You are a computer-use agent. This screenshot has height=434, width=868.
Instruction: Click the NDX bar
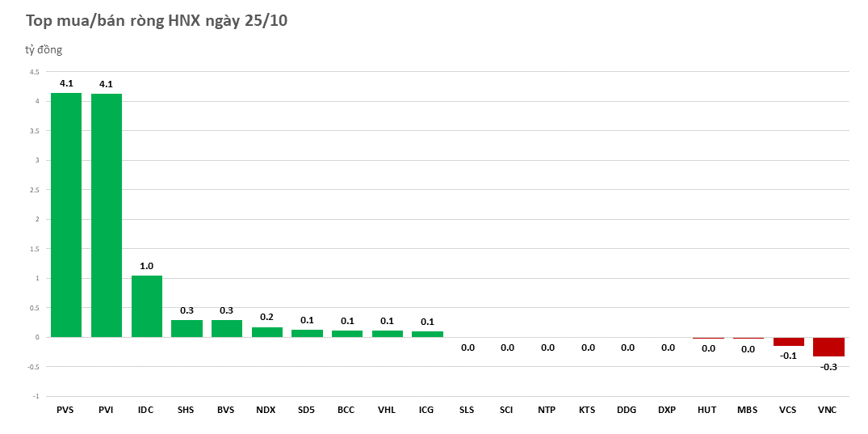pyautogui.click(x=266, y=332)
